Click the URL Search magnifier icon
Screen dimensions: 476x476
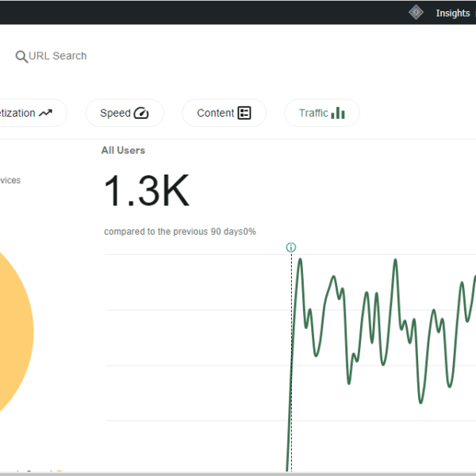tap(21, 56)
